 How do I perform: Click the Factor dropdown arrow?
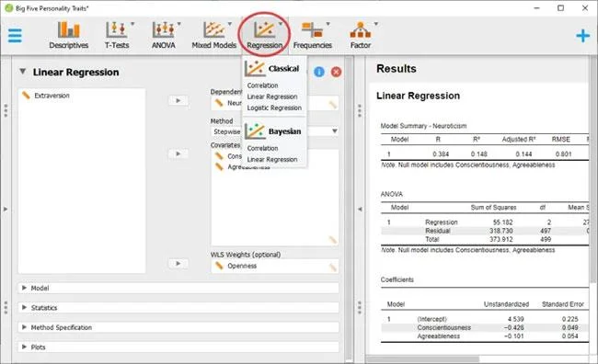click(x=375, y=24)
